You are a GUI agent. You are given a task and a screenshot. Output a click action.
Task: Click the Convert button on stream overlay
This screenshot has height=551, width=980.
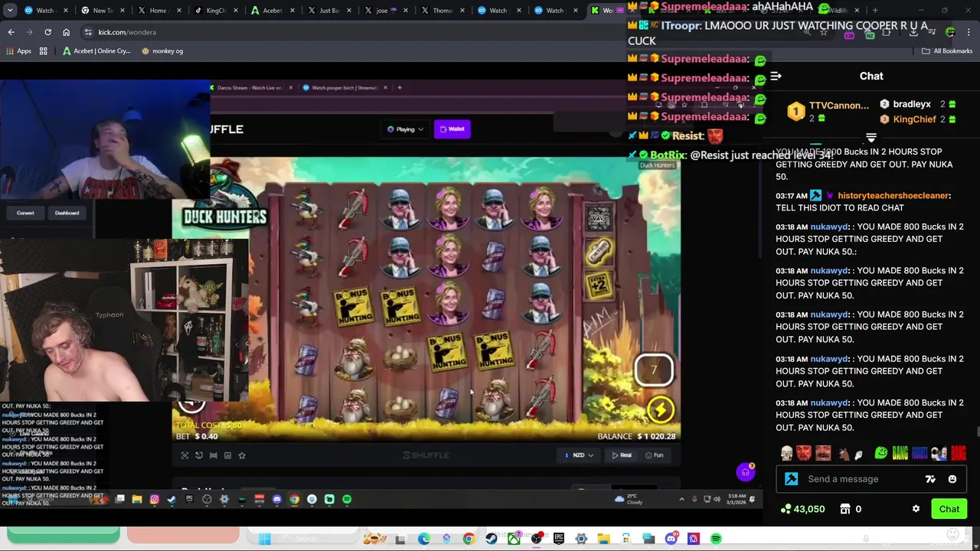pos(25,213)
